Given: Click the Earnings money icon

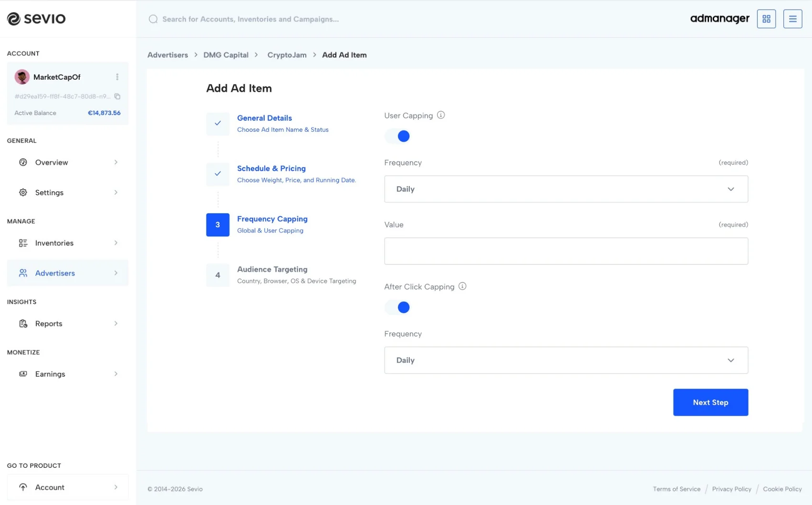Looking at the screenshot, I should click(x=23, y=374).
